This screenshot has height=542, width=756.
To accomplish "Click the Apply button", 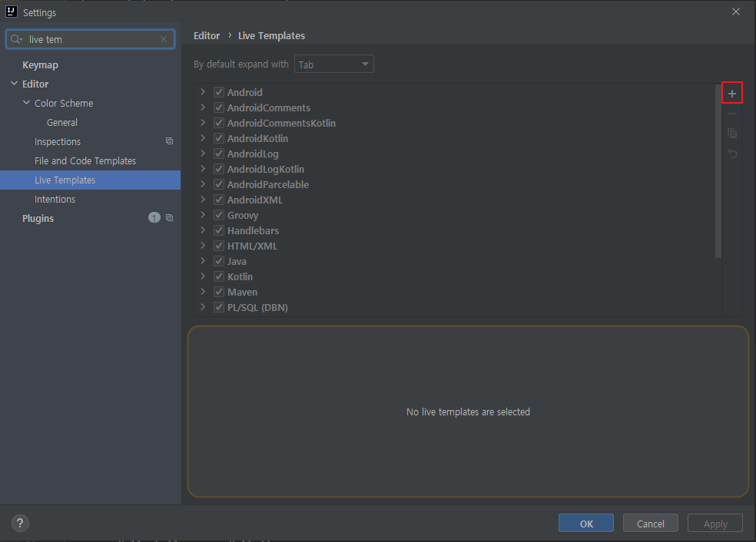I will pos(715,524).
